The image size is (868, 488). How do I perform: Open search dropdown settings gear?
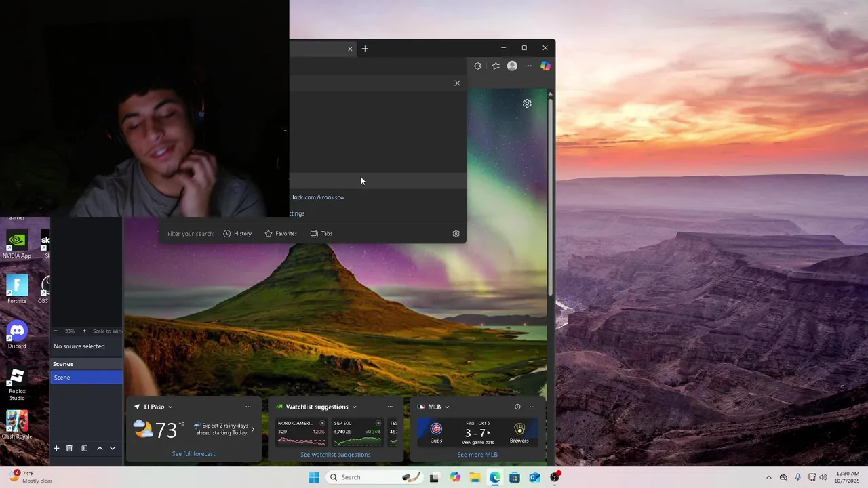[456, 233]
